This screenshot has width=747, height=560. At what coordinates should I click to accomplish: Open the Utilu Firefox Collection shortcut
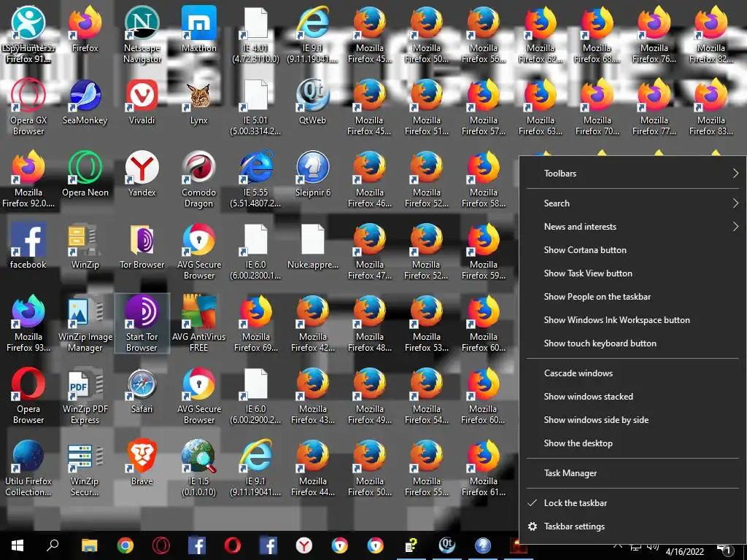pyautogui.click(x=28, y=468)
